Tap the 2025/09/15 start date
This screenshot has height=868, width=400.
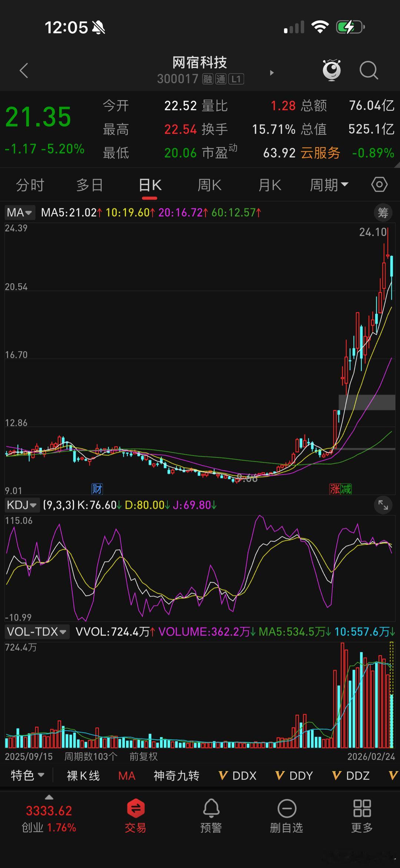29,756
